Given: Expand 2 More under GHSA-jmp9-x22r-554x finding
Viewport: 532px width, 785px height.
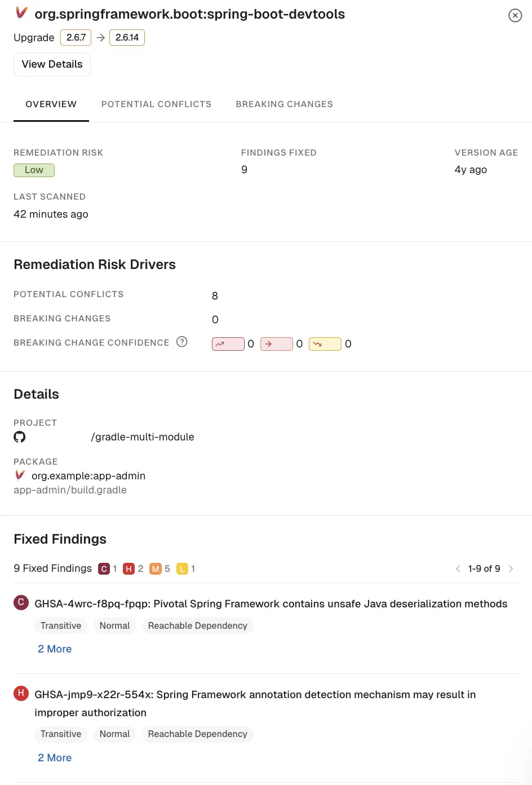Looking at the screenshot, I should point(55,758).
